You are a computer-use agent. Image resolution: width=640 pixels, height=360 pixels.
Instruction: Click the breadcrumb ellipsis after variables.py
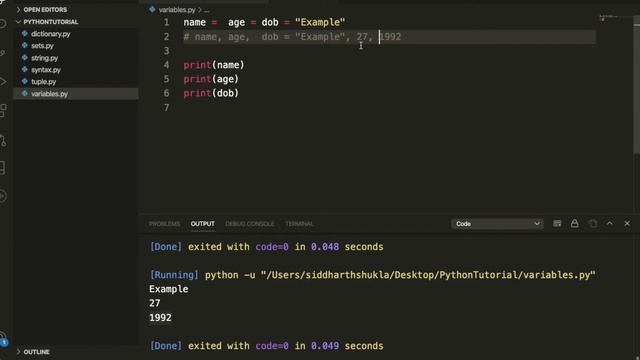click(207, 10)
